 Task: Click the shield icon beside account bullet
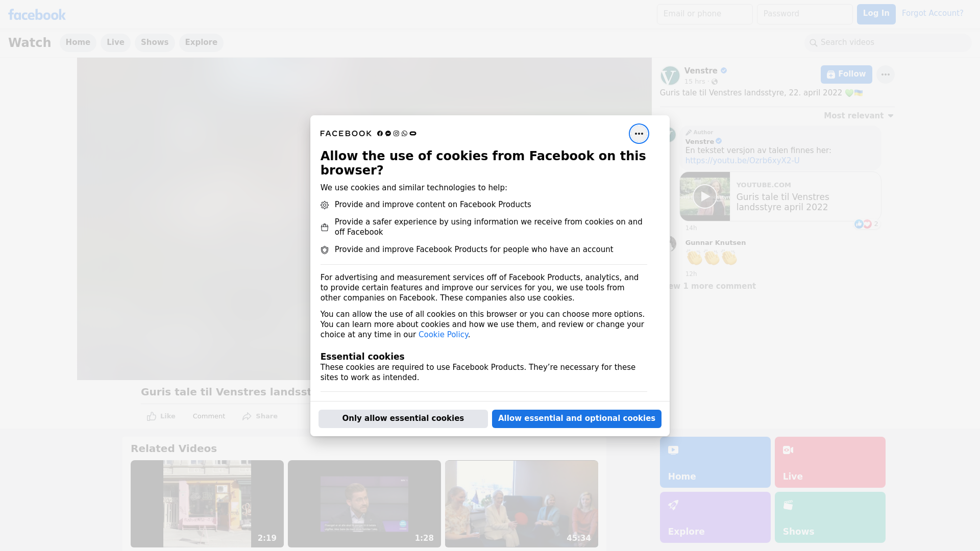[325, 250]
